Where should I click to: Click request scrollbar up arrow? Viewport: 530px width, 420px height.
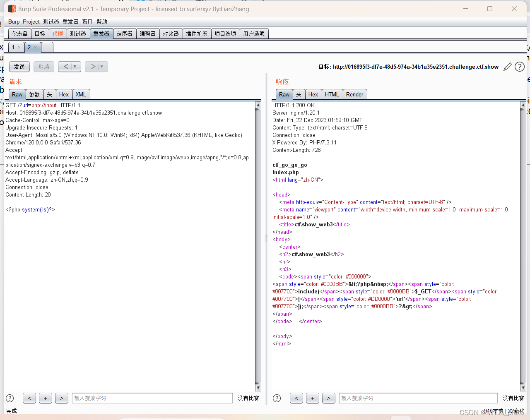click(258, 105)
